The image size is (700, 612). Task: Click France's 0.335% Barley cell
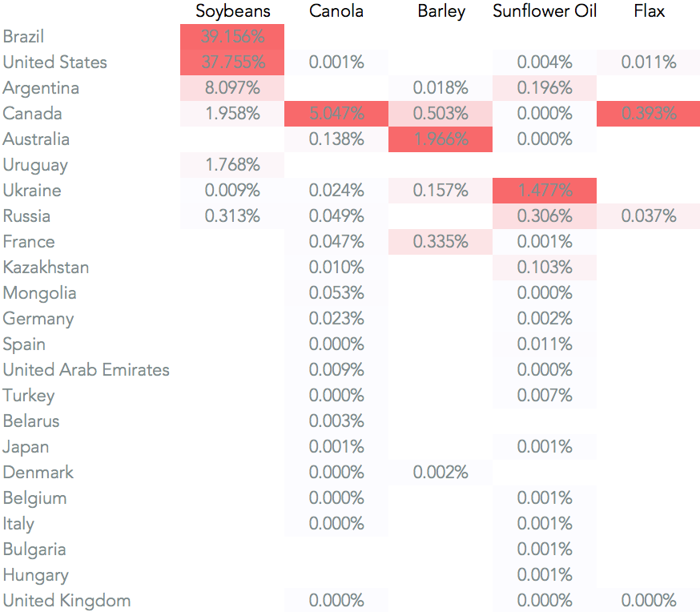441,242
